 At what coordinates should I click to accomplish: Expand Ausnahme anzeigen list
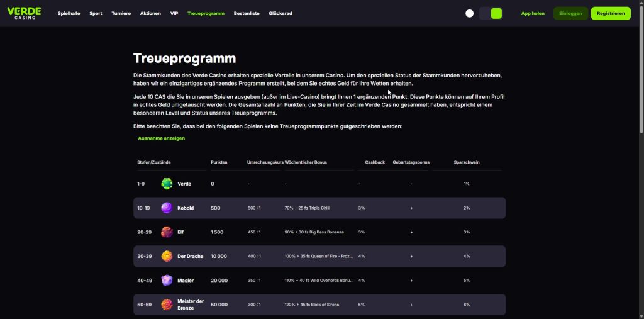162,138
